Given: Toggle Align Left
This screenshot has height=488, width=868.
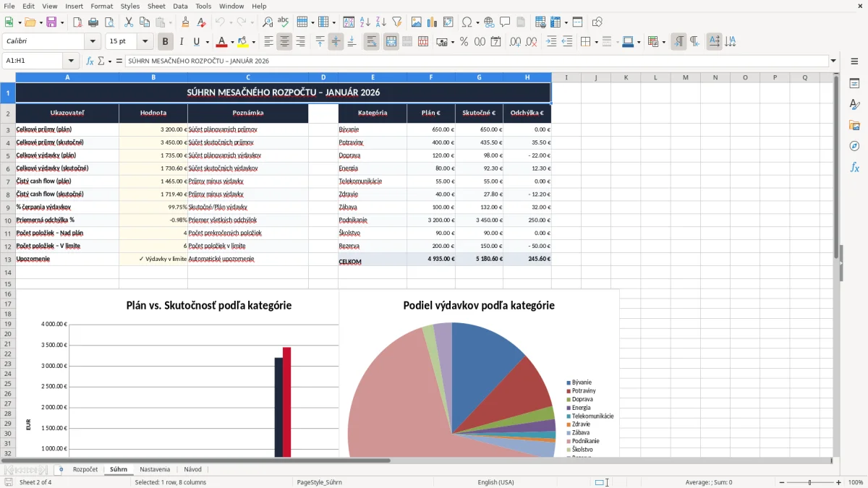Looking at the screenshot, I should point(268,42).
